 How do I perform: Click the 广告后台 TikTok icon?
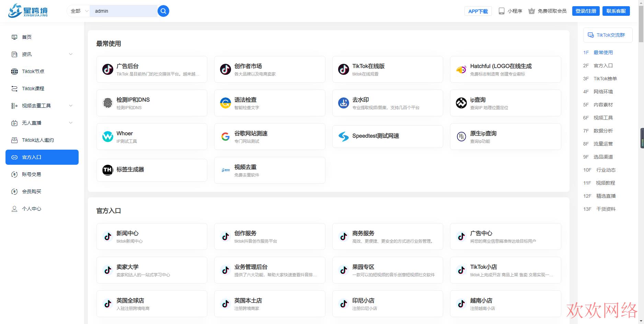pyautogui.click(x=108, y=69)
